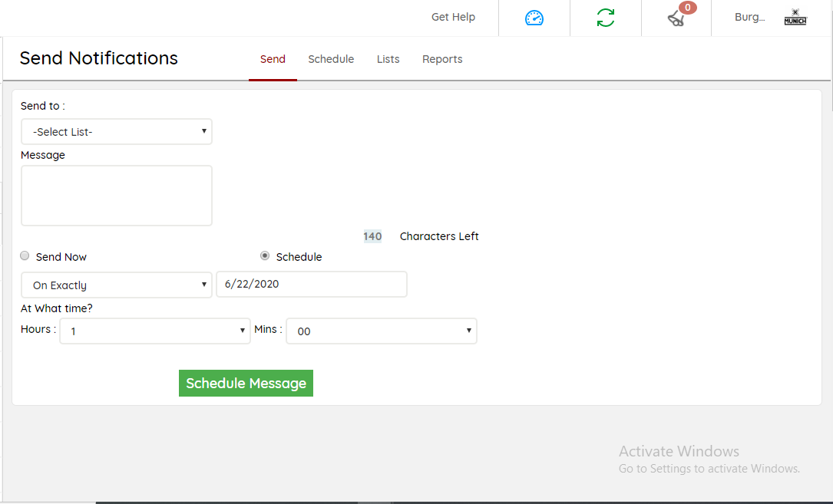The width and height of the screenshot is (833, 504).
Task: Open the Burg... user account menu
Action: point(749,17)
